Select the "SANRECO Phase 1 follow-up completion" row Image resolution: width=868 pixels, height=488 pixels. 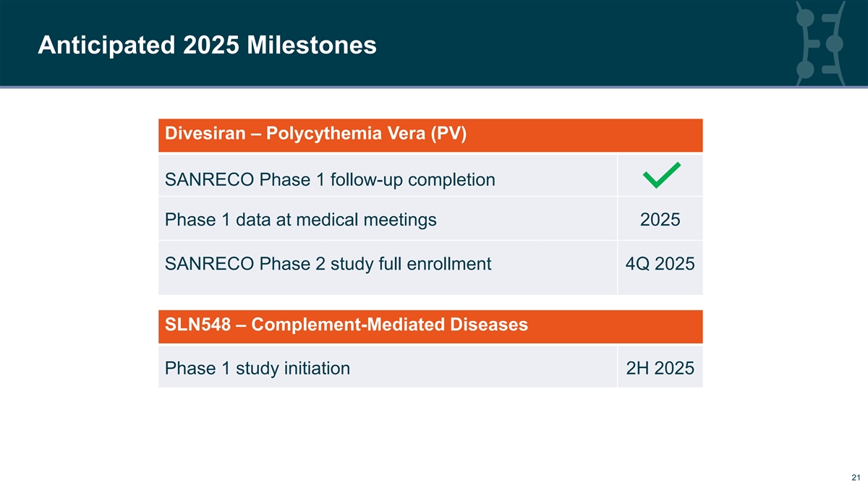pos(330,179)
